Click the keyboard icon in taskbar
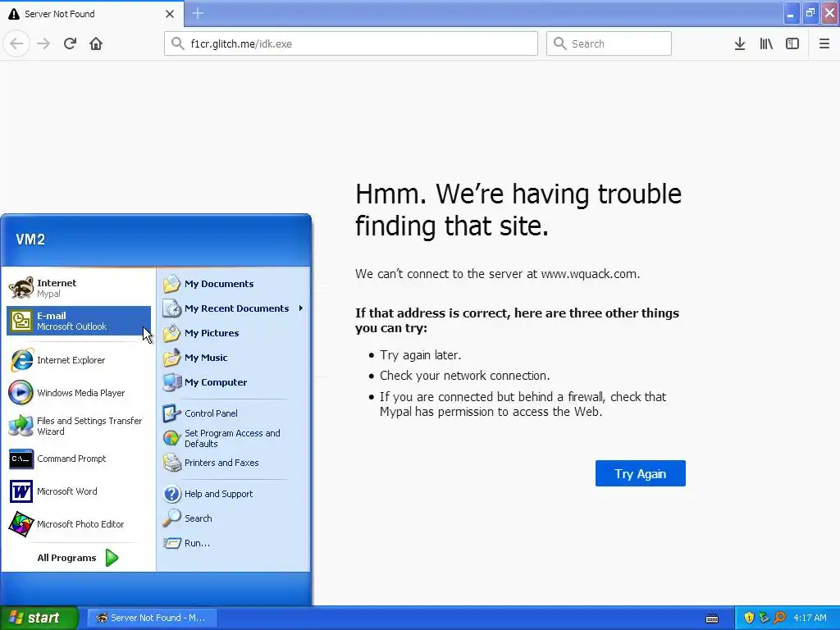Image resolution: width=840 pixels, height=630 pixels. pyautogui.click(x=712, y=619)
